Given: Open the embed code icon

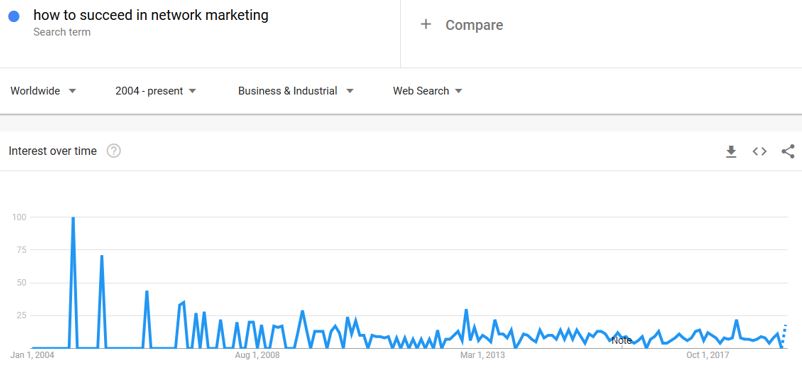Looking at the screenshot, I should pos(760,151).
